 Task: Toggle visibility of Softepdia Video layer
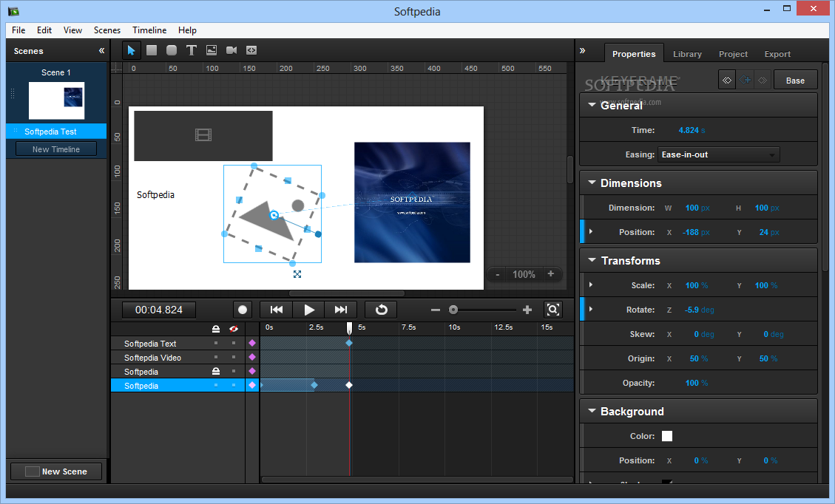pyautogui.click(x=233, y=357)
